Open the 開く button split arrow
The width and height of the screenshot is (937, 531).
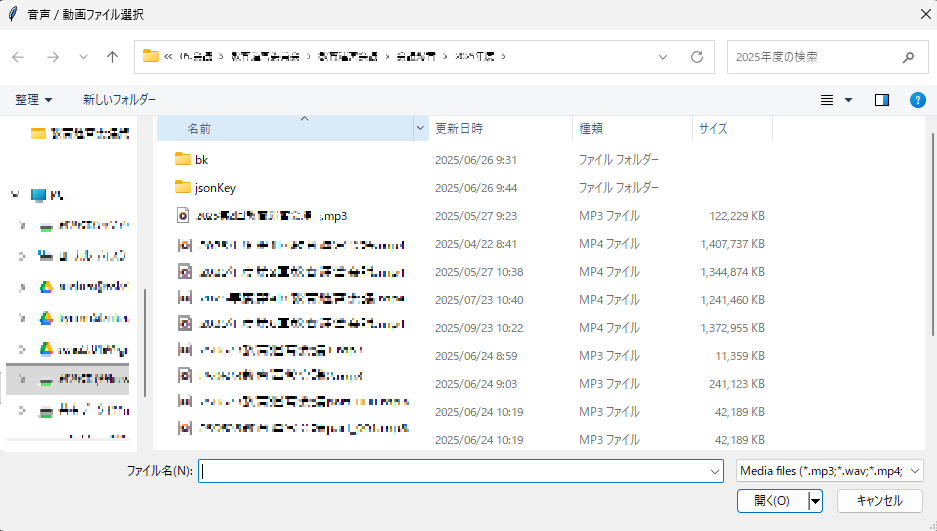tap(815, 501)
